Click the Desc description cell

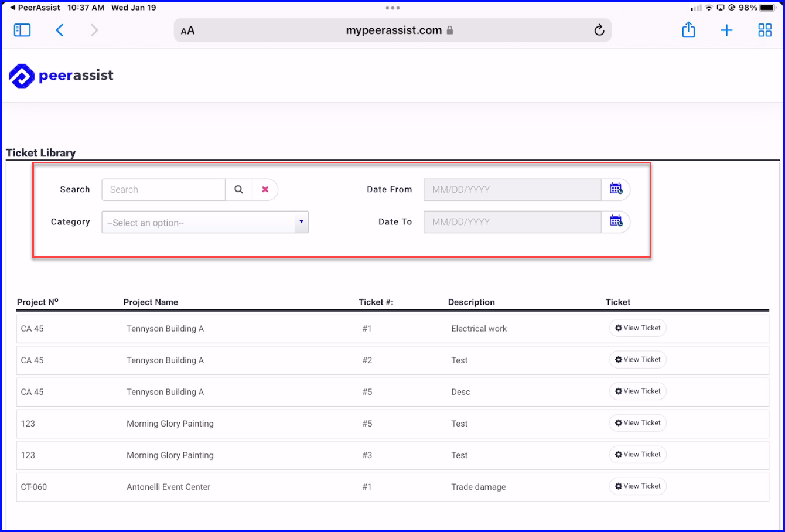tap(460, 392)
